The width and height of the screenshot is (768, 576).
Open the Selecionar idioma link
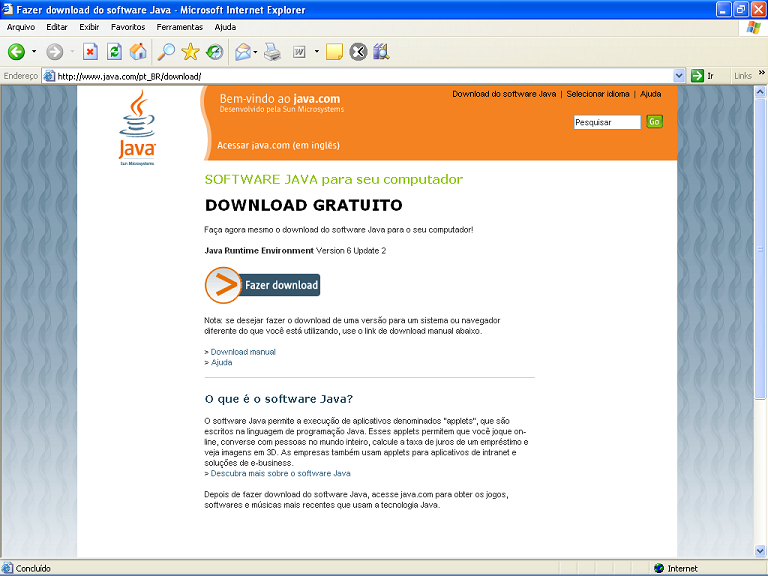(598, 94)
